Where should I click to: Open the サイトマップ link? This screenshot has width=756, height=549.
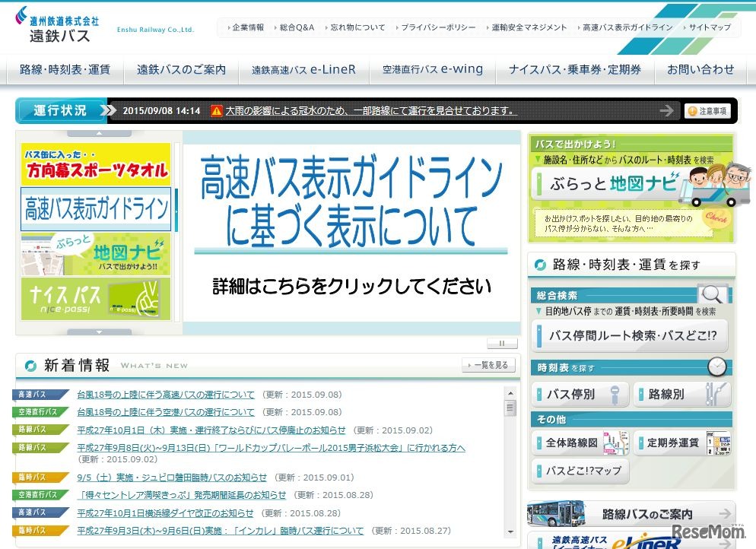710,27
